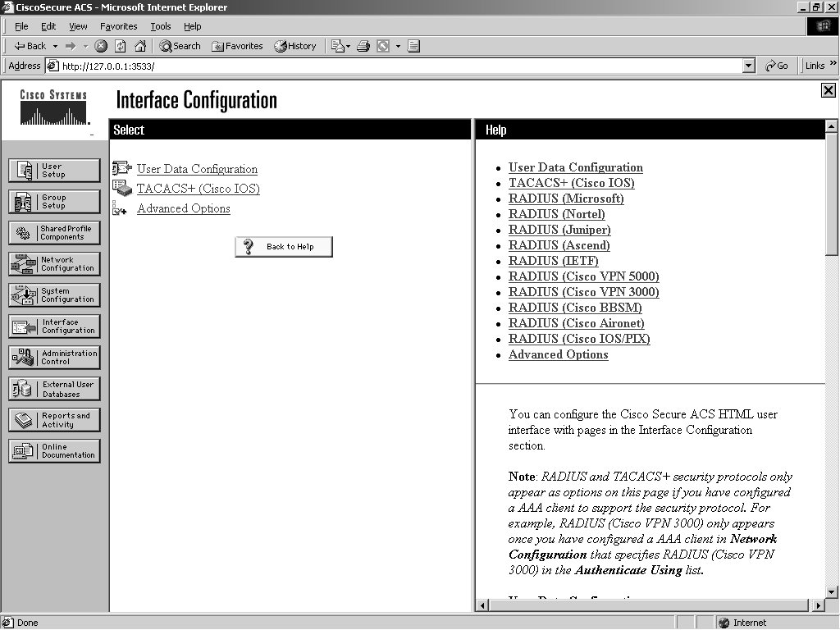Open External User Databases section
This screenshot has width=840, height=630.
tap(54, 388)
